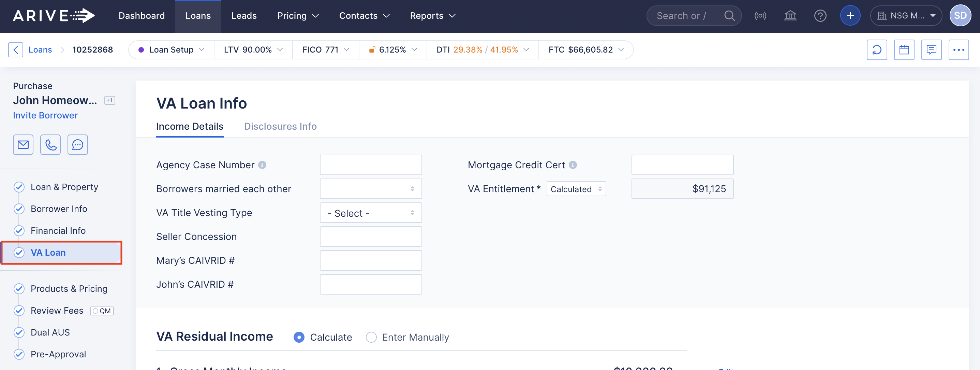Viewport: 980px width, 370px height.
Task: Open the VA Entitlement Calculated dropdown
Action: click(576, 189)
